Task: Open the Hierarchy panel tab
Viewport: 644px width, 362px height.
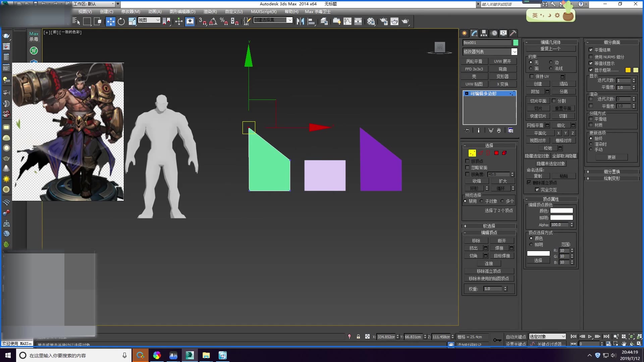Action: point(484,33)
